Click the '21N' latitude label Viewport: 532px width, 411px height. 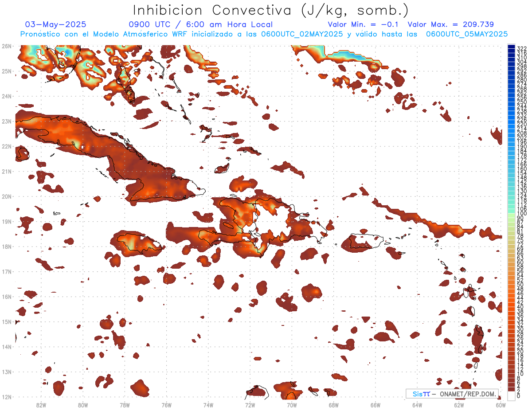pyautogui.click(x=6, y=171)
